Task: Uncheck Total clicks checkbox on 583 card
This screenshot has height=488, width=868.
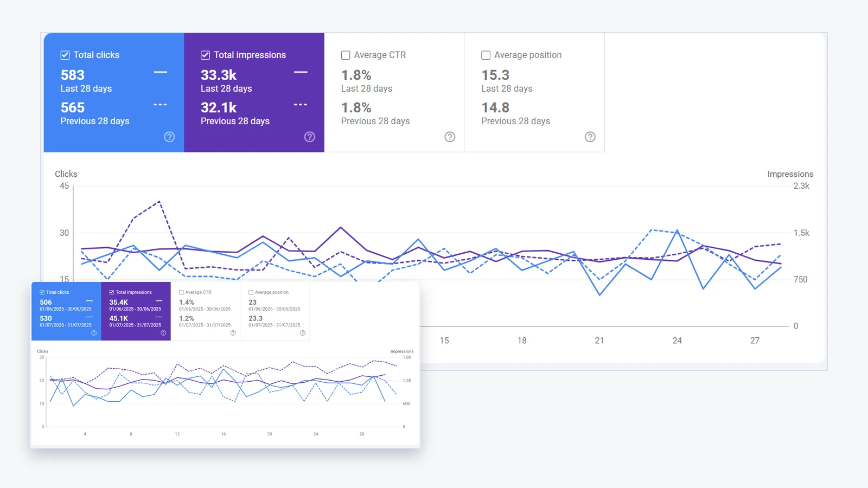Action: (65, 55)
